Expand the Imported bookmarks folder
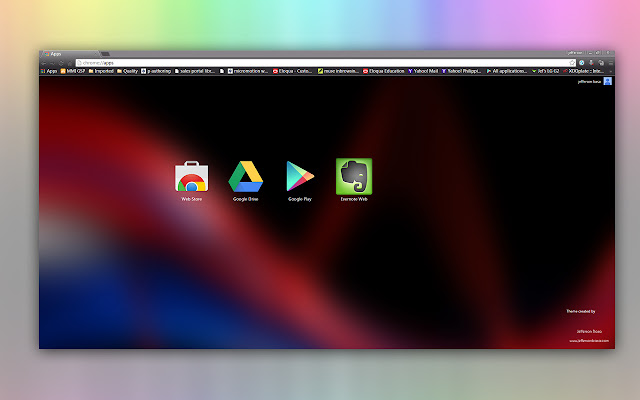 click(x=101, y=71)
